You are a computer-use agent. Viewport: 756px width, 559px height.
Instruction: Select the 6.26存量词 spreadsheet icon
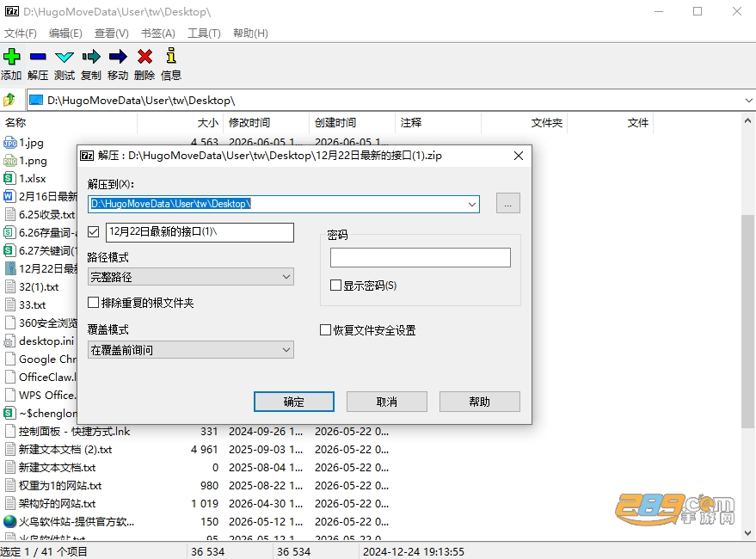(9, 232)
